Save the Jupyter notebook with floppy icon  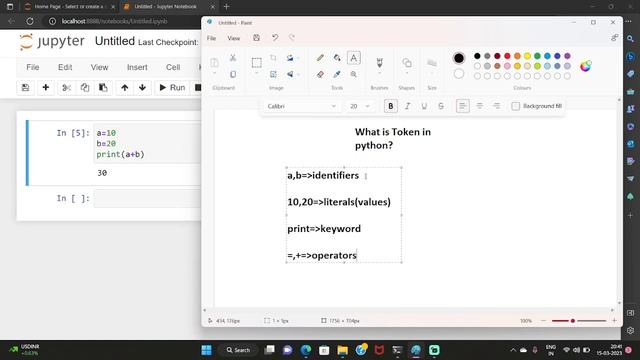[x=25, y=87]
